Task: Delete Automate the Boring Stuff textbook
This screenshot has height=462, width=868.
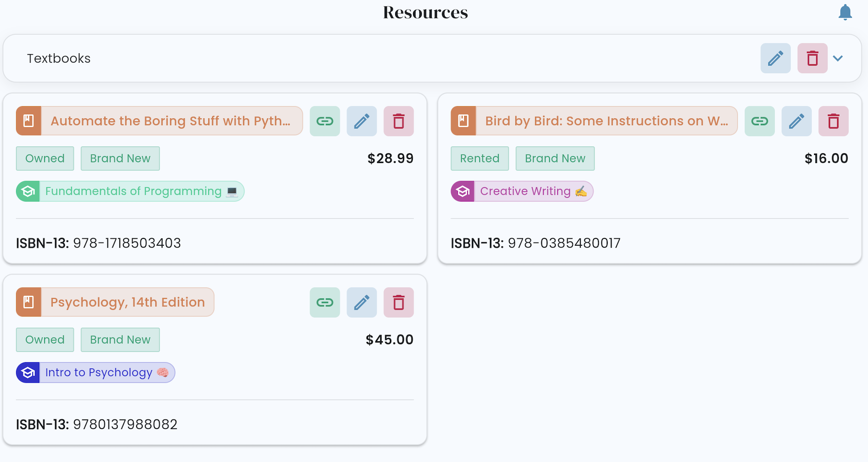Action: click(398, 121)
